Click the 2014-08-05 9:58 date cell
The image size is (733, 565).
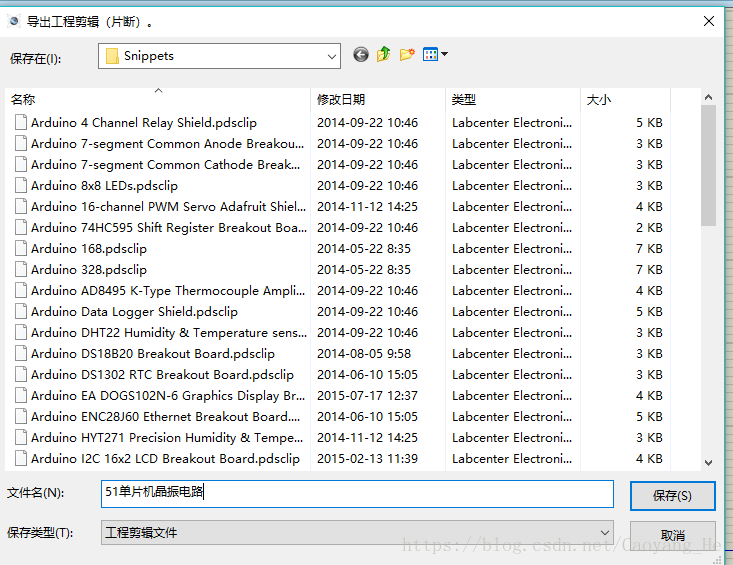coord(364,354)
